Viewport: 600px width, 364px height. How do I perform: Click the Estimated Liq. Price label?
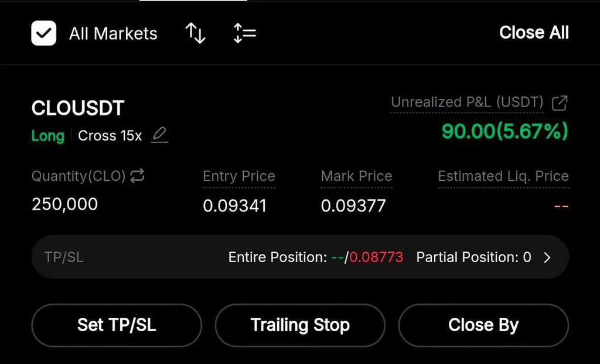point(503,176)
